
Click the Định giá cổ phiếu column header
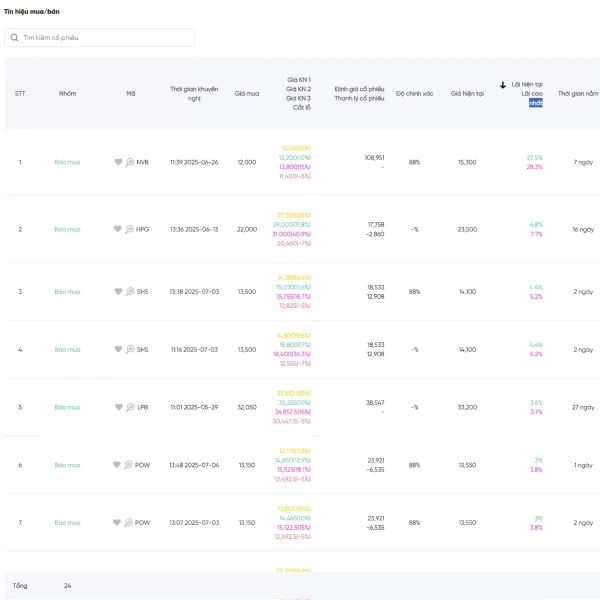click(359, 89)
